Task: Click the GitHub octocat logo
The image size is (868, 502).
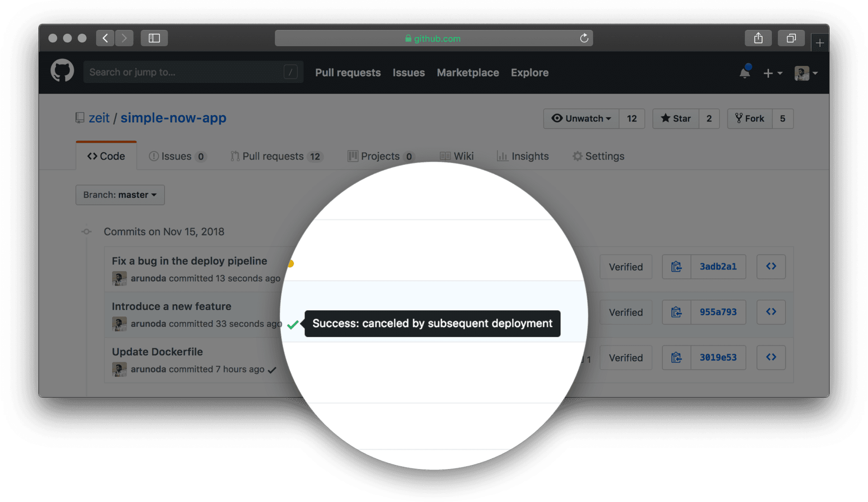Action: [62, 71]
